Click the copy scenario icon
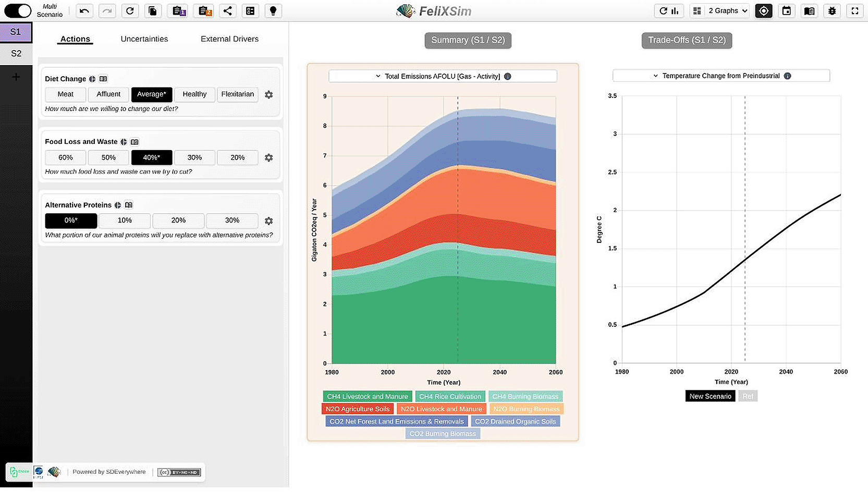868x492 pixels. [x=153, y=11]
